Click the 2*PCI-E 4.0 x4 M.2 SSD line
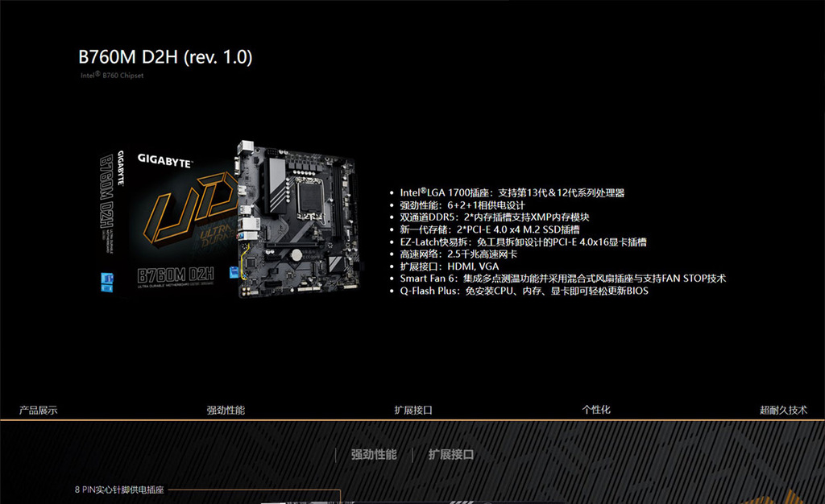 click(490, 229)
